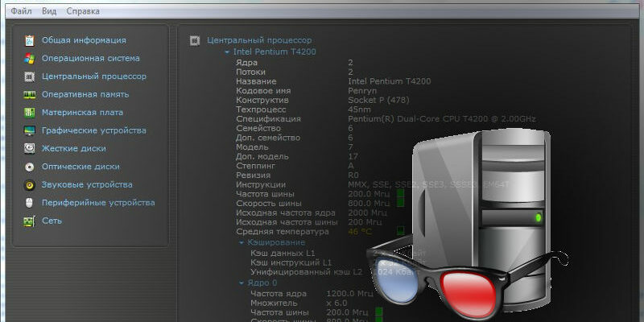Select the Общая информация summary icon
The image size is (644, 322).
[30, 40]
